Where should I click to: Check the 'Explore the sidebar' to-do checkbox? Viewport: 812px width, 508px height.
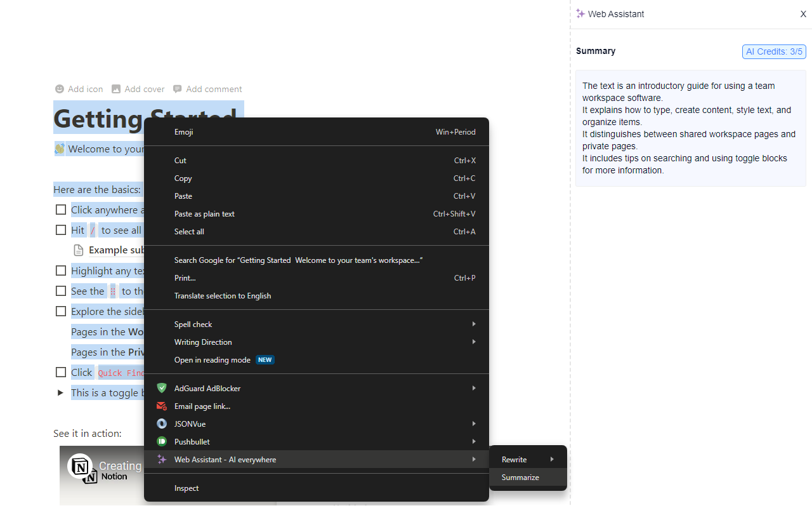click(x=61, y=311)
